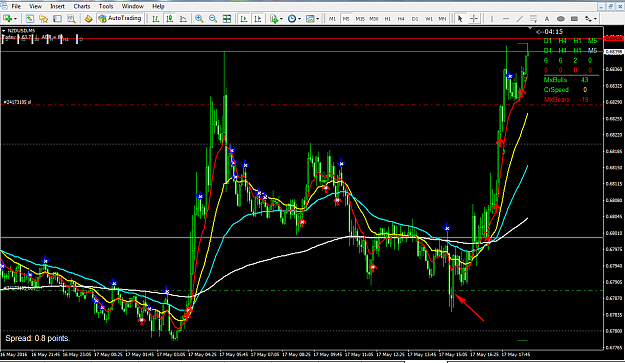Enable crosshair cursor mode
Screen dimensions: 625x363
(474, 19)
